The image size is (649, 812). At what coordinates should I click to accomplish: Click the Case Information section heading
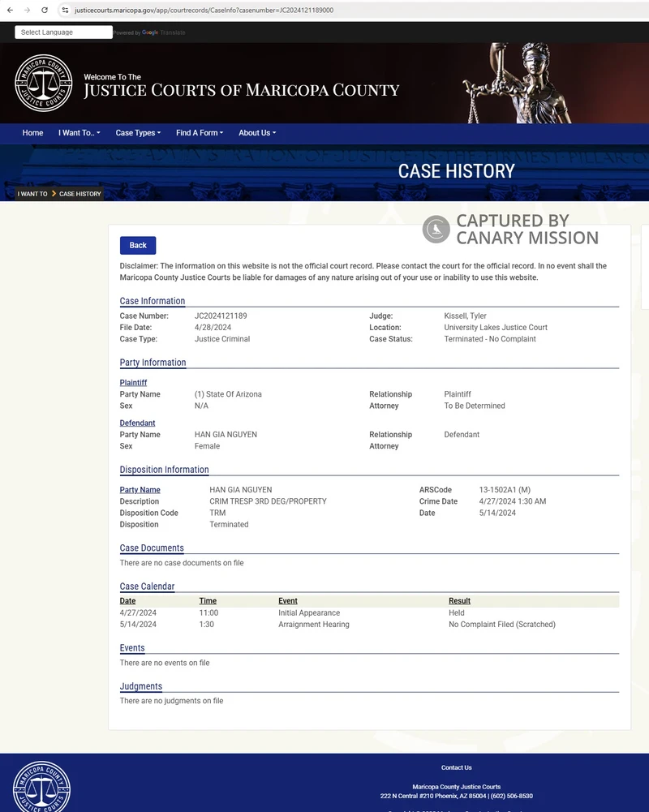tap(153, 301)
